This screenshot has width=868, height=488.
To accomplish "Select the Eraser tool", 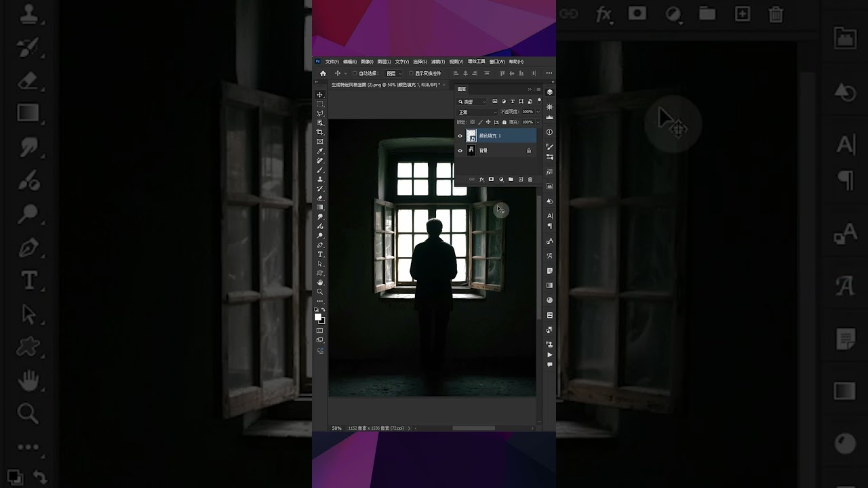I will click(319, 198).
